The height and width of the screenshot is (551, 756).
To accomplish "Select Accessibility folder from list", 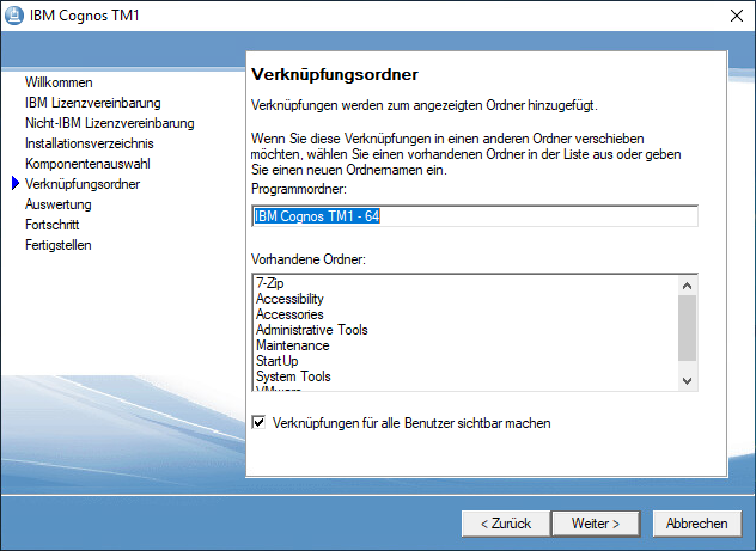I will click(x=289, y=299).
